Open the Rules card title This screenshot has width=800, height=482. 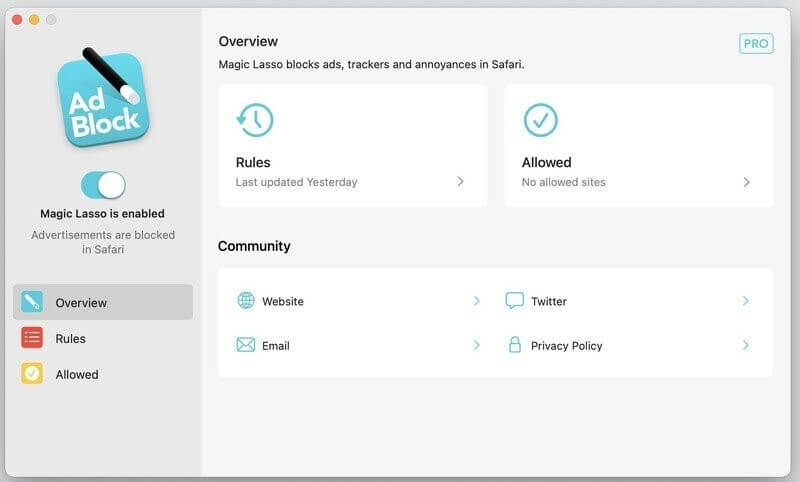click(253, 163)
